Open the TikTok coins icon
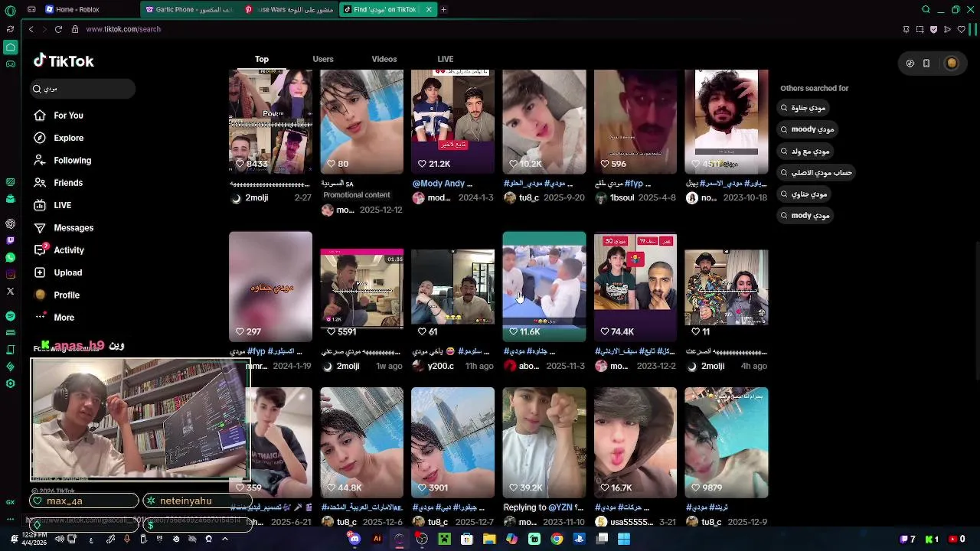 910,64
